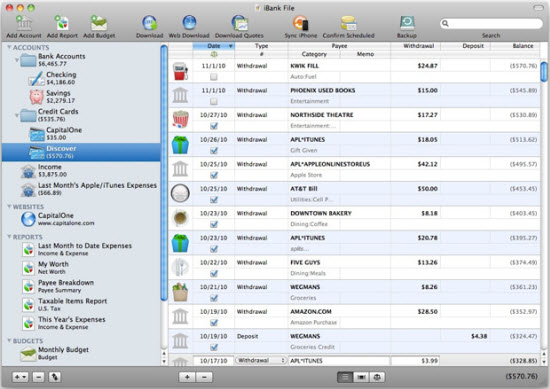Delete transaction with the minus button
The image size is (550, 389).
204,377
